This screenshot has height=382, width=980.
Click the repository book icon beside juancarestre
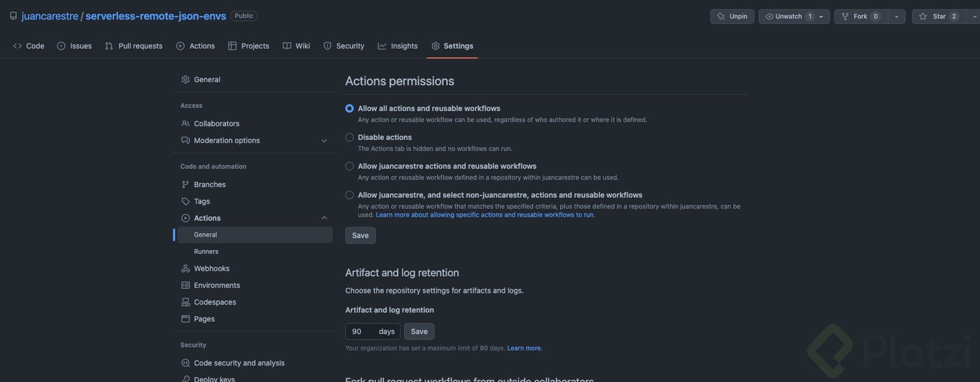click(x=13, y=16)
